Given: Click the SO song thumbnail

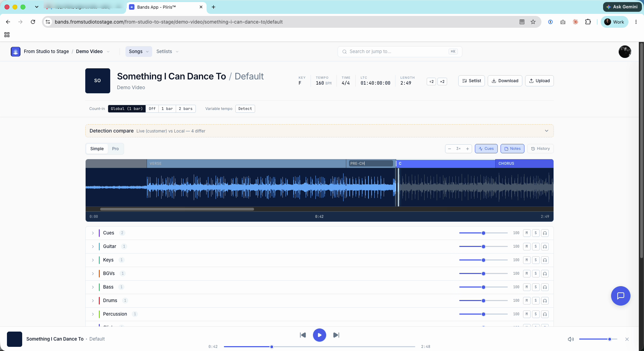Looking at the screenshot, I should coord(98,81).
